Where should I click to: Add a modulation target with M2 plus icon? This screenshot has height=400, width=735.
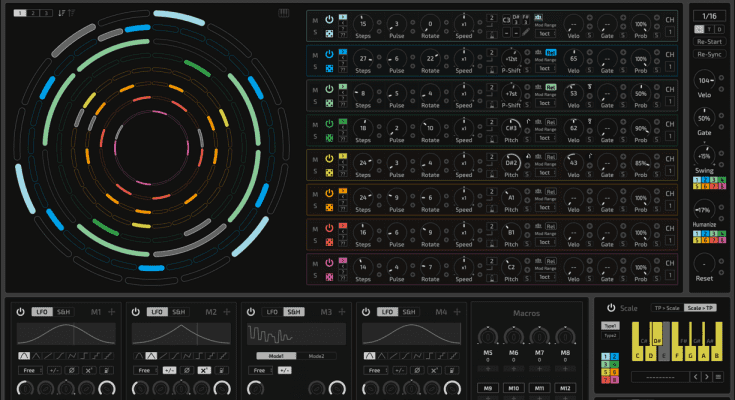coord(227,312)
